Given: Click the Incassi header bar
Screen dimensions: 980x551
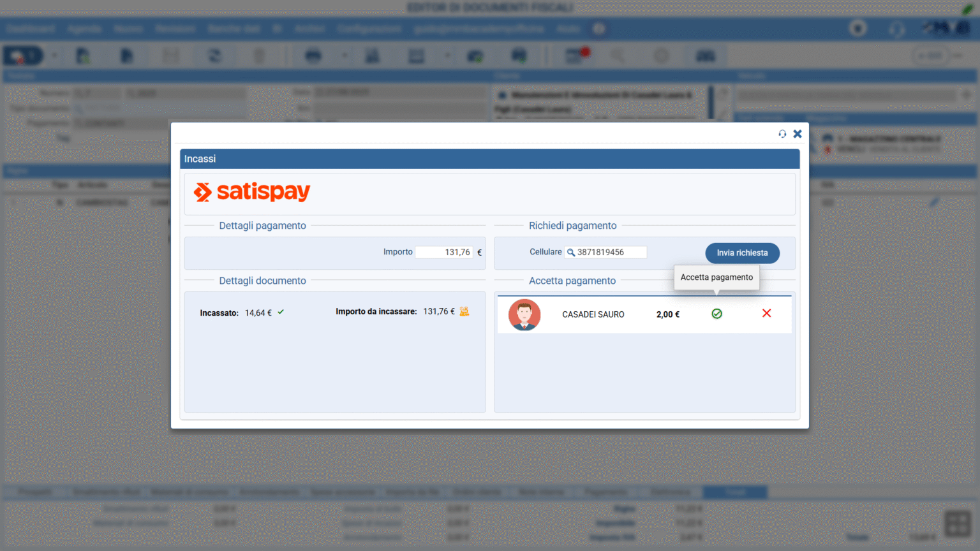Looking at the screenshot, I should (489, 159).
